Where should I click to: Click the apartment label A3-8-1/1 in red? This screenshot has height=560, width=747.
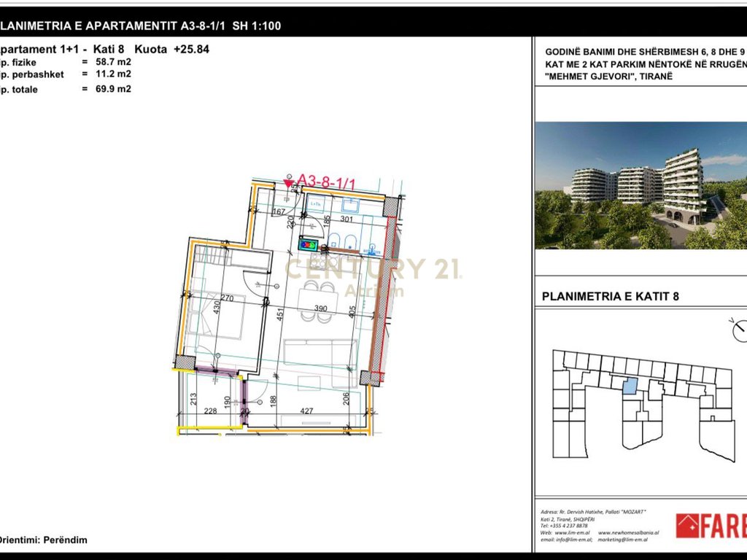(x=326, y=182)
